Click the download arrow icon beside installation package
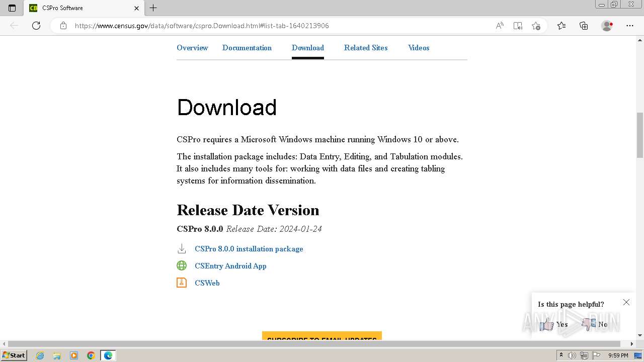Image resolution: width=644 pixels, height=362 pixels. 182,249
